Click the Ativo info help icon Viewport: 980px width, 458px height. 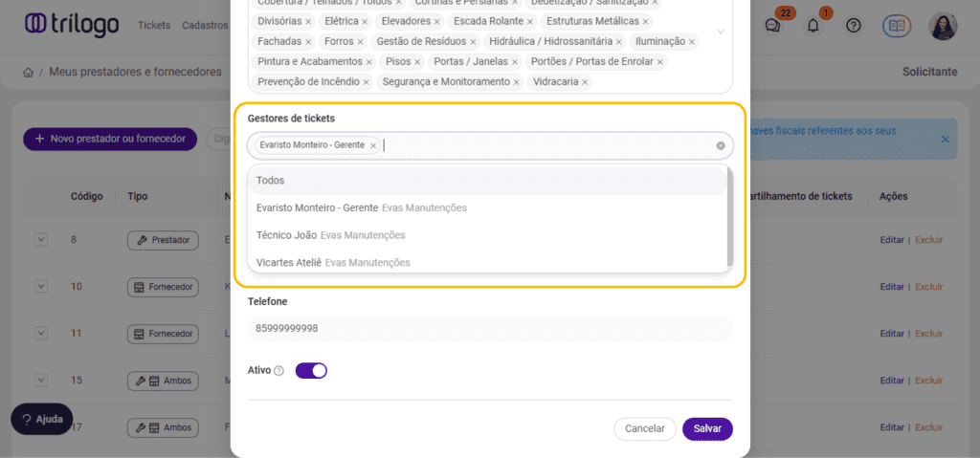[279, 371]
